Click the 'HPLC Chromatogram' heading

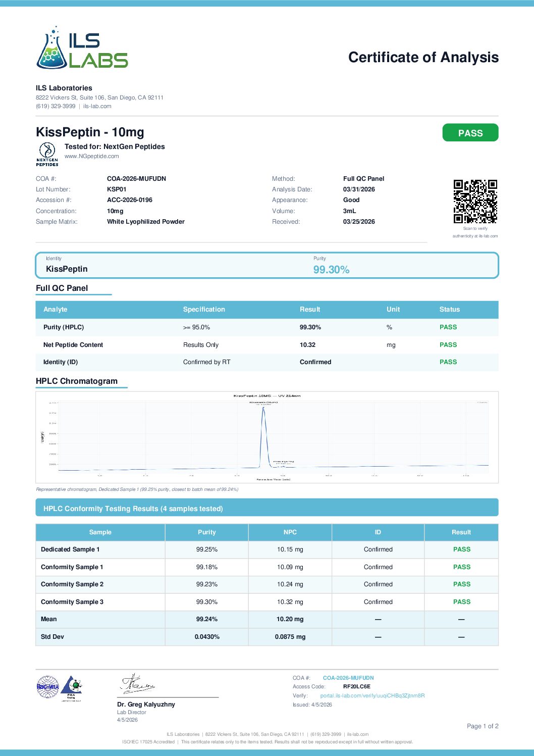tap(77, 381)
